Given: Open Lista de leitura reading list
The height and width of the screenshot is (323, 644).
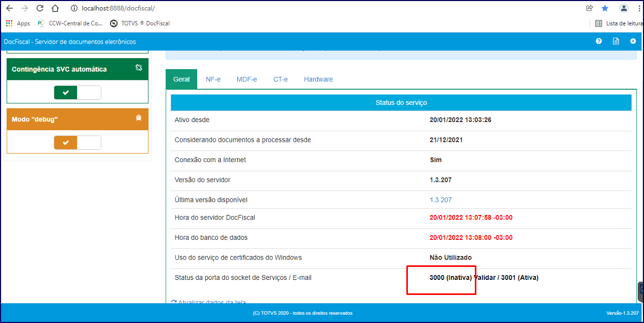Looking at the screenshot, I should 619,23.
